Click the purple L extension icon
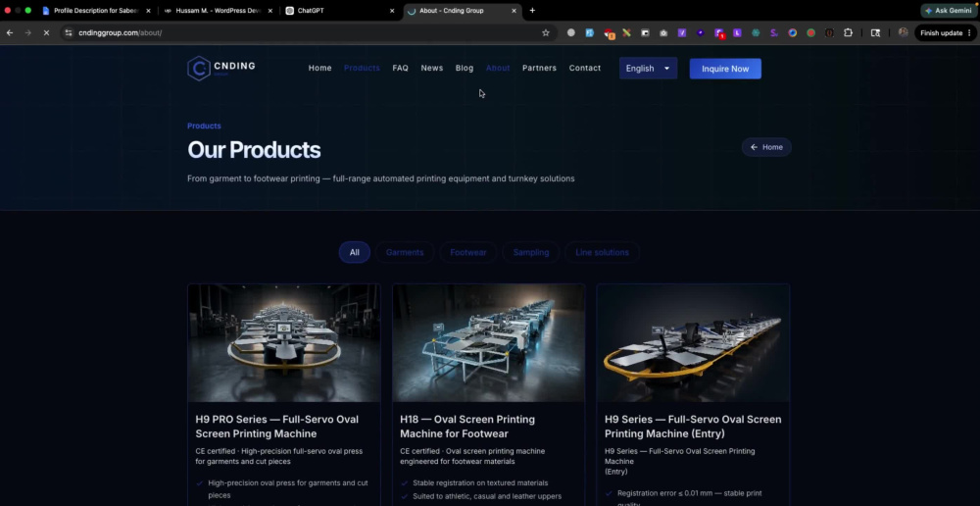 point(738,32)
